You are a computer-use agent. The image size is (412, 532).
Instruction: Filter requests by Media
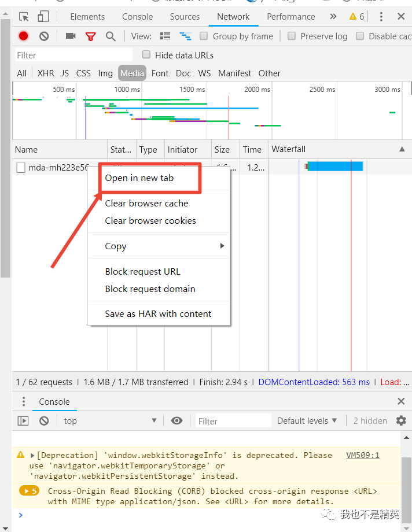tap(132, 73)
